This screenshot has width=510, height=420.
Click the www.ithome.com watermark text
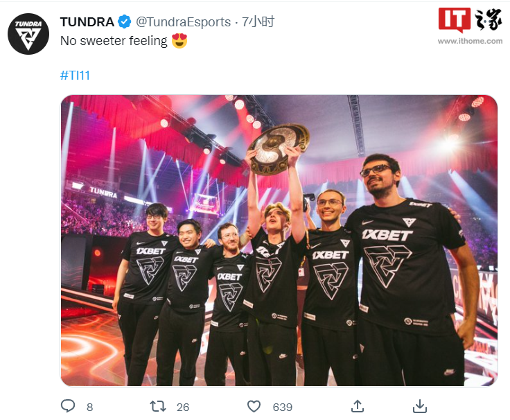pos(470,41)
